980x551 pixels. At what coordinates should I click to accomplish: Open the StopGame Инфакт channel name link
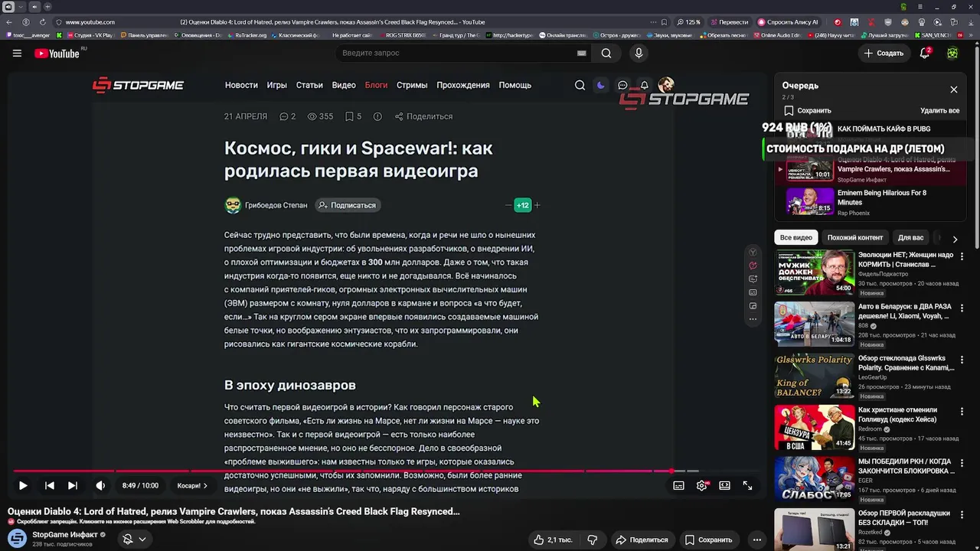tap(65, 535)
